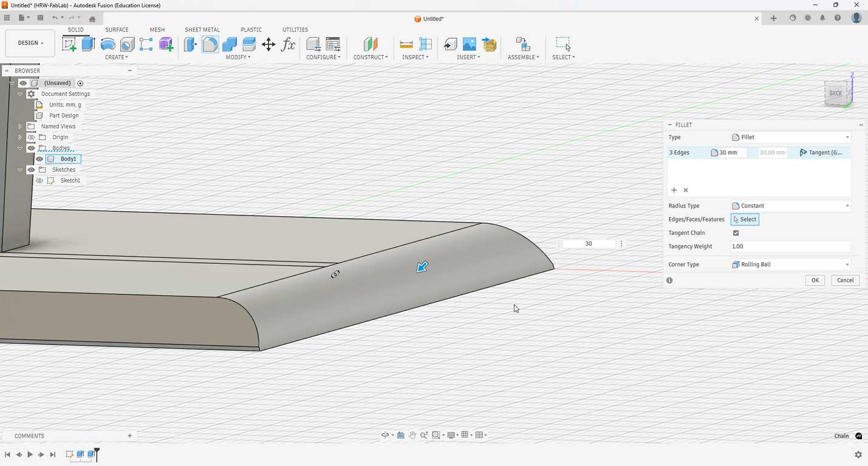The height and width of the screenshot is (466, 868).
Task: Open the Create Form tool
Action: (166, 44)
